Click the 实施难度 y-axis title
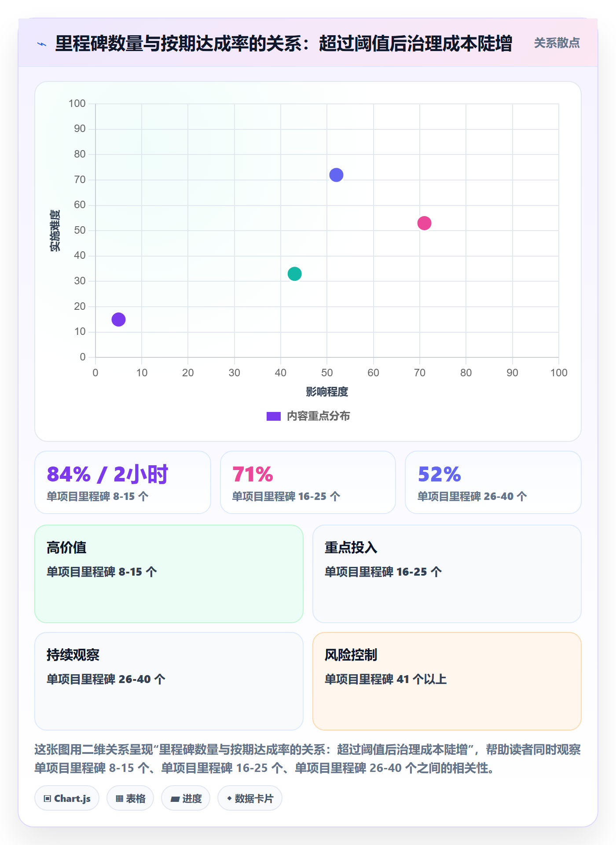Image resolution: width=616 pixels, height=845 pixels. 55,231
